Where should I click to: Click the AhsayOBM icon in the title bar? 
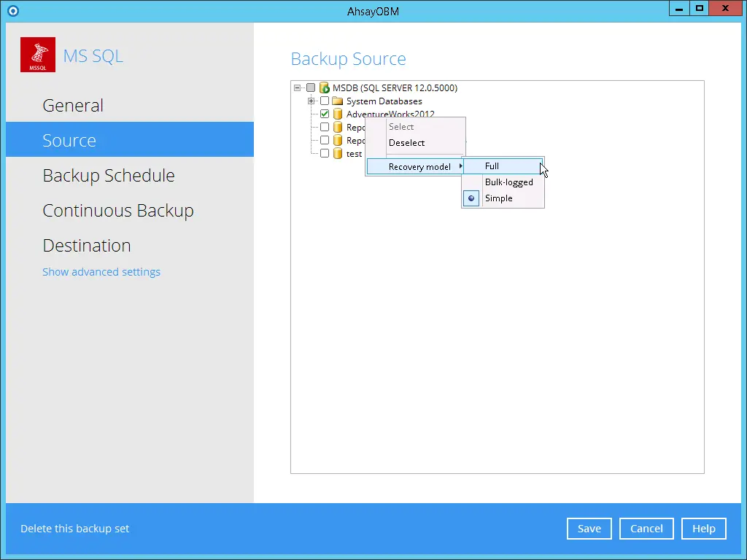coord(11,10)
